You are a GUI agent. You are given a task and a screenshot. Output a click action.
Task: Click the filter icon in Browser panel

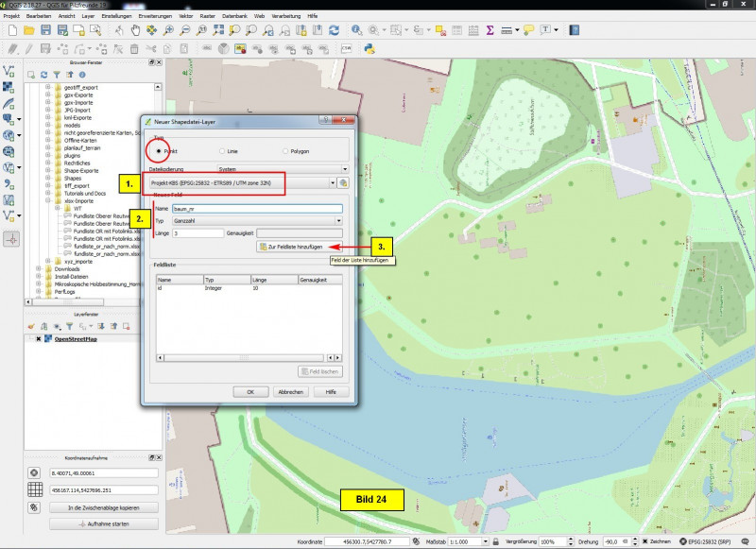tap(56, 75)
